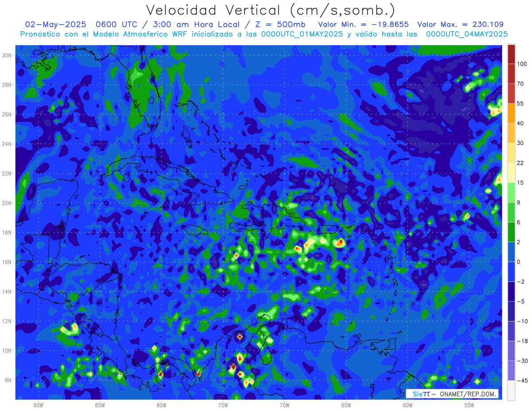Viewport: 532px width, 411px height.
Task: Click the colorbar value '30'
Action: coord(520,143)
